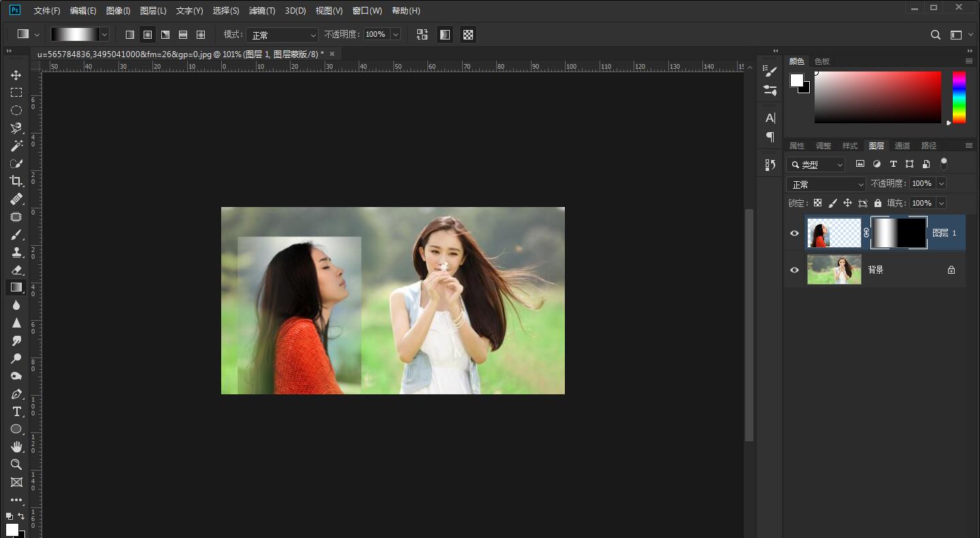Hide 背景 layer visibility eye
This screenshot has height=538, width=980.
pyautogui.click(x=794, y=270)
